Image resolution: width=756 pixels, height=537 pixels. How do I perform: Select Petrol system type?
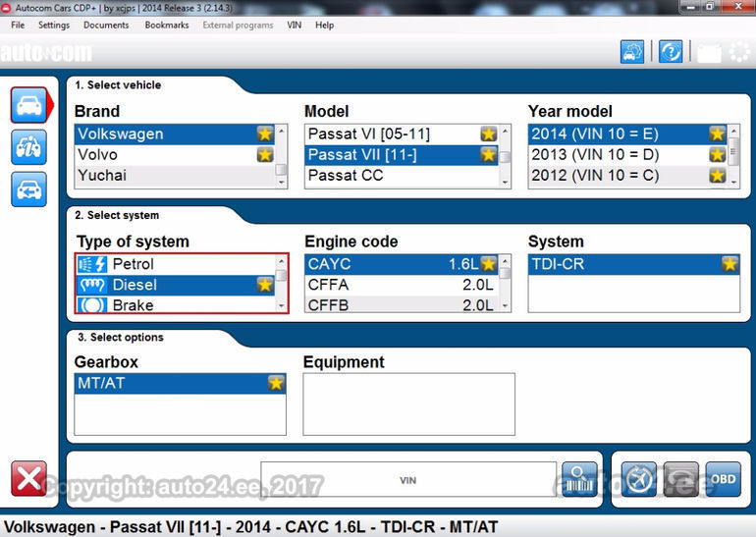tap(176, 264)
